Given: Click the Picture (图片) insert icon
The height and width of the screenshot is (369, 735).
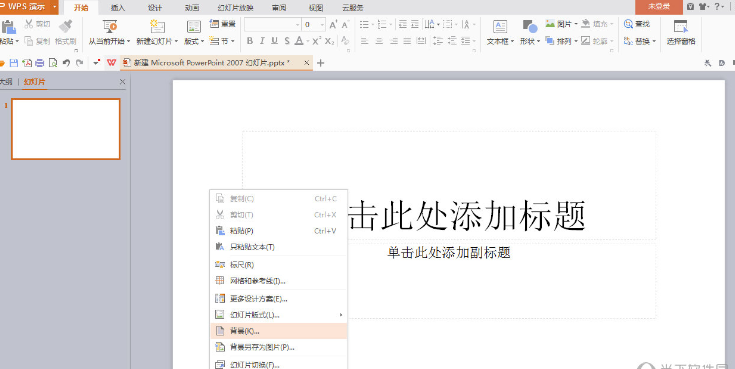Looking at the screenshot, I should [550, 23].
